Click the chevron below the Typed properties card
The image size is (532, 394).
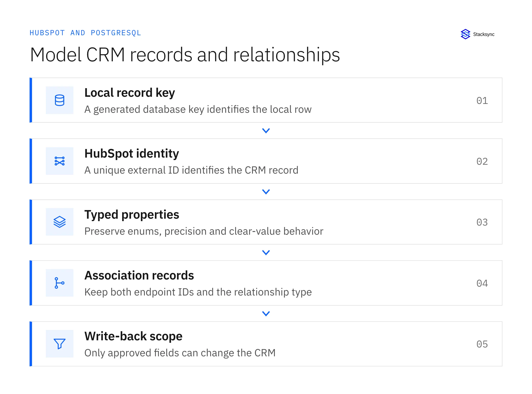tap(266, 252)
